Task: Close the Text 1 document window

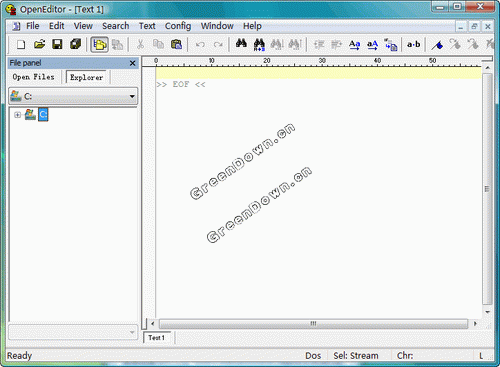Action: click(487, 26)
